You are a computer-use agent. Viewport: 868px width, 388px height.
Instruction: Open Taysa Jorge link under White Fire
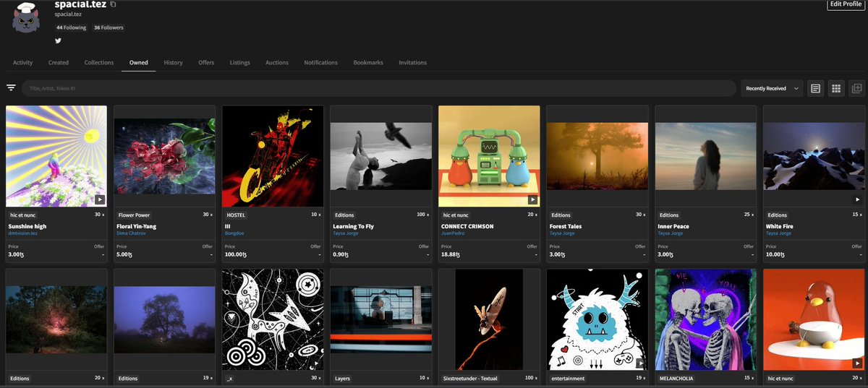click(780, 233)
